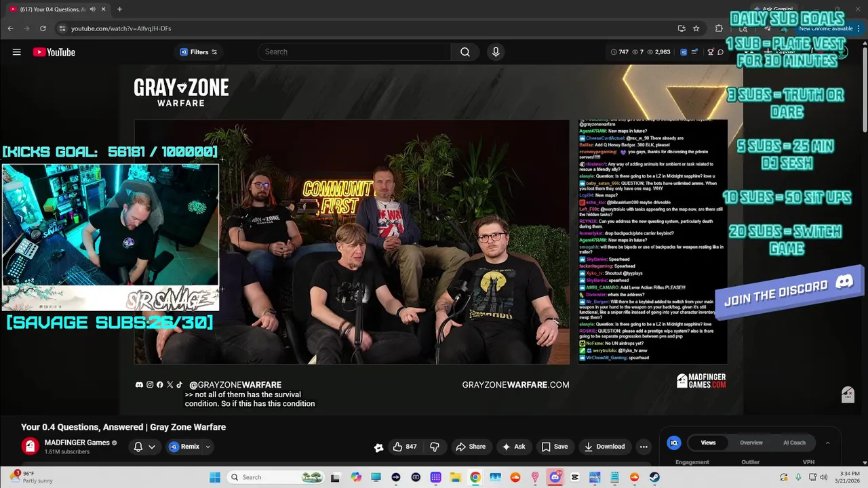Focus the YouTube search field
Screen dimensions: 868x488
[355, 52]
